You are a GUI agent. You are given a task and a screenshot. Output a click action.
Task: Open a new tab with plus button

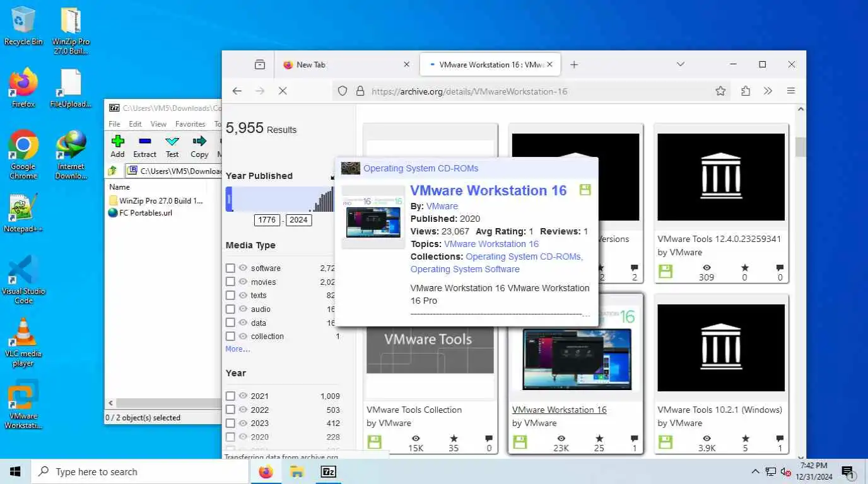coord(574,64)
